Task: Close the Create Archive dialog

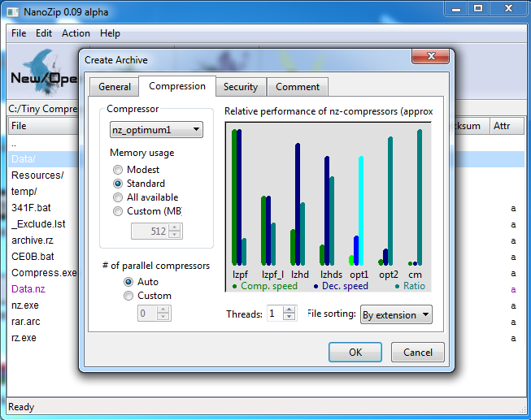Action: click(x=430, y=56)
